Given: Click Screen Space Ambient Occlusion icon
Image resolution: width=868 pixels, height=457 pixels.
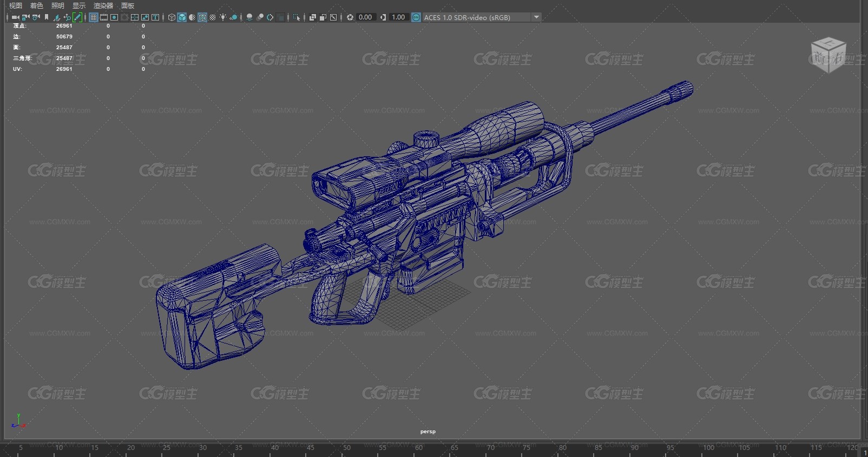Looking at the screenshot, I should pos(249,17).
